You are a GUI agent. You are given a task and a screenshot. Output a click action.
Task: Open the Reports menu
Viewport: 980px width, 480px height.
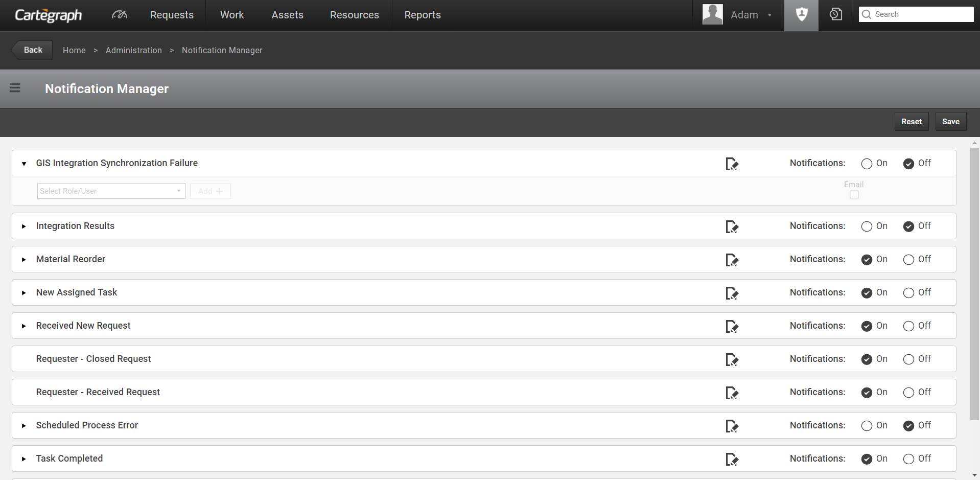click(x=422, y=15)
